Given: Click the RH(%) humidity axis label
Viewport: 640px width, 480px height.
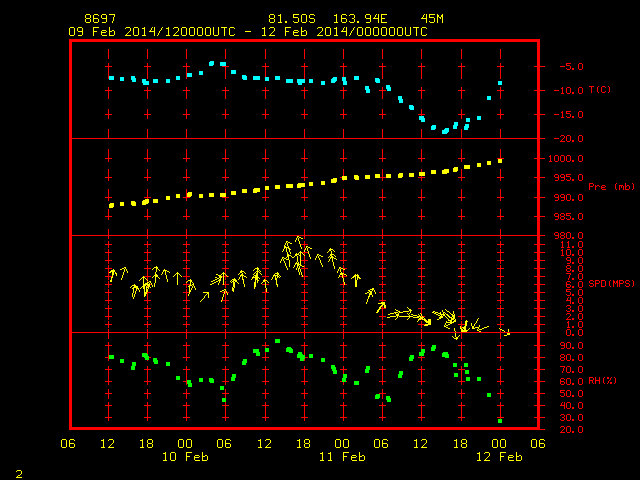Looking at the screenshot, I should [602, 381].
